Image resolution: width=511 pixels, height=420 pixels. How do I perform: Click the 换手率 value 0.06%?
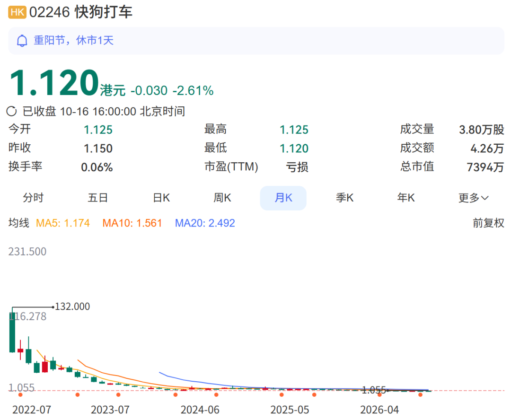(97, 167)
